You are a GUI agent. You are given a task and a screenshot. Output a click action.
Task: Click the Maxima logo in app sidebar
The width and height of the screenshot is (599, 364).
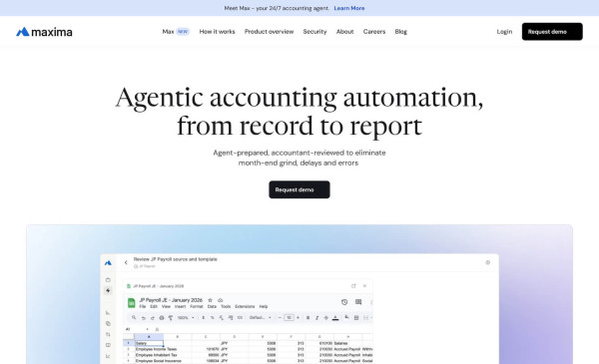(108, 263)
